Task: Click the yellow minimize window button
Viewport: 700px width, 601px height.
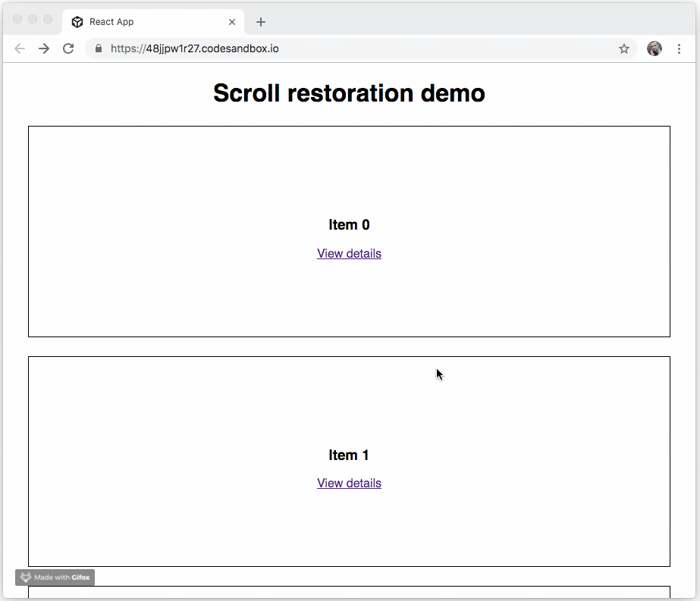Action: coord(33,19)
